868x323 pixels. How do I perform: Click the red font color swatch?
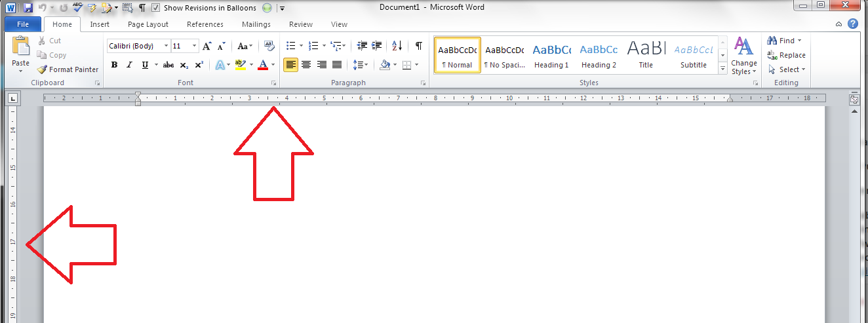coord(264,65)
